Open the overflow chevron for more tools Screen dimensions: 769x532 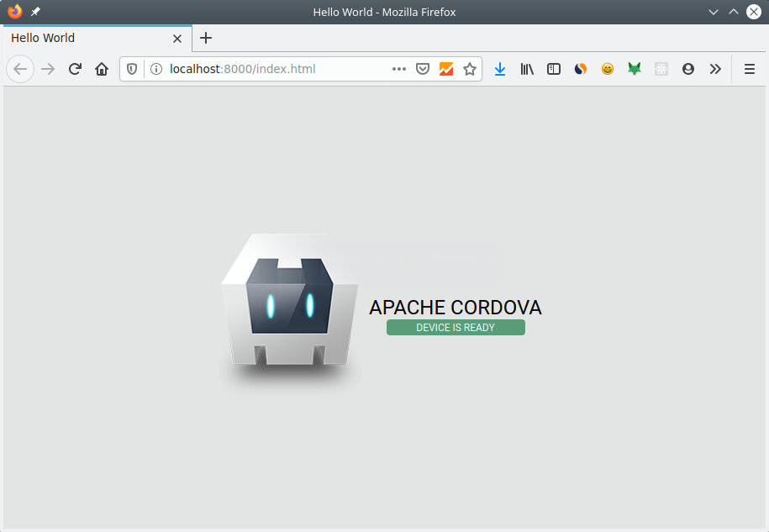715,69
